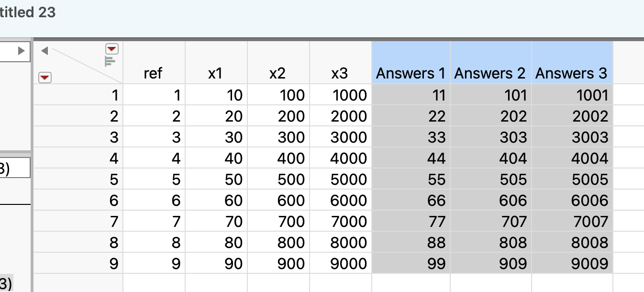
Task: Open the upper red triangle columns menu
Action: click(x=111, y=49)
